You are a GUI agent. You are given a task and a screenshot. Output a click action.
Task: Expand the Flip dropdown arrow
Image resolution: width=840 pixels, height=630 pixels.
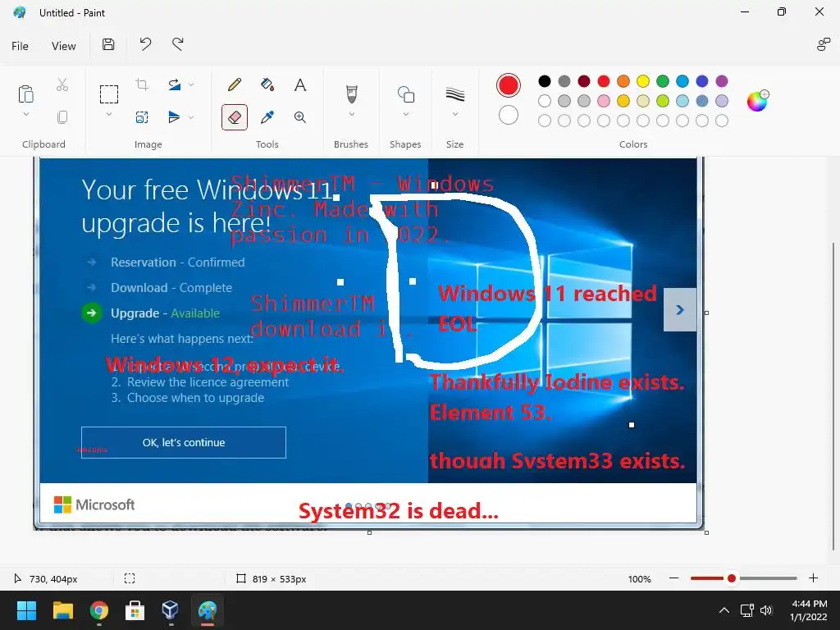pos(191,116)
